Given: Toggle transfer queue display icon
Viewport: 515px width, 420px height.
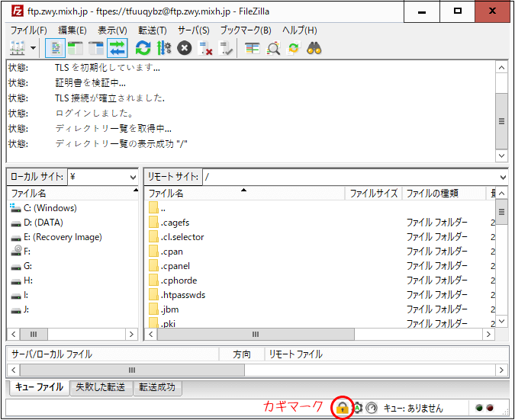Looking at the screenshot, I should point(117,49).
